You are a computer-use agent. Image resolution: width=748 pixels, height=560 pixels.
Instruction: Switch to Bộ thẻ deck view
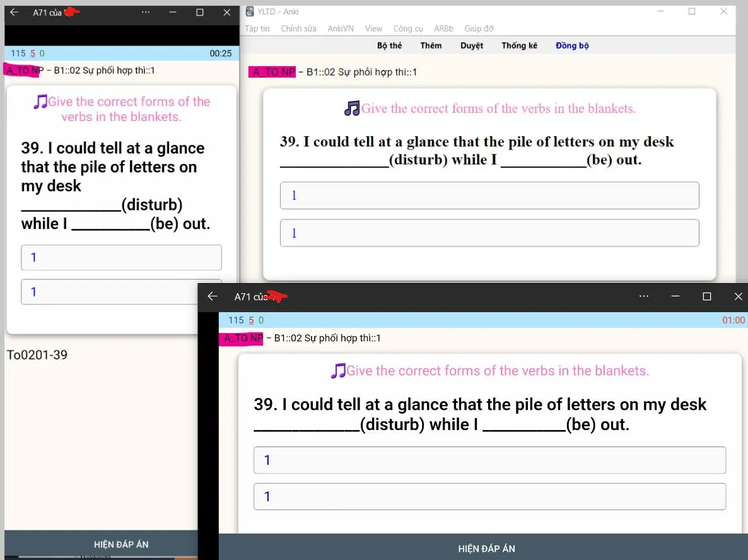point(389,45)
